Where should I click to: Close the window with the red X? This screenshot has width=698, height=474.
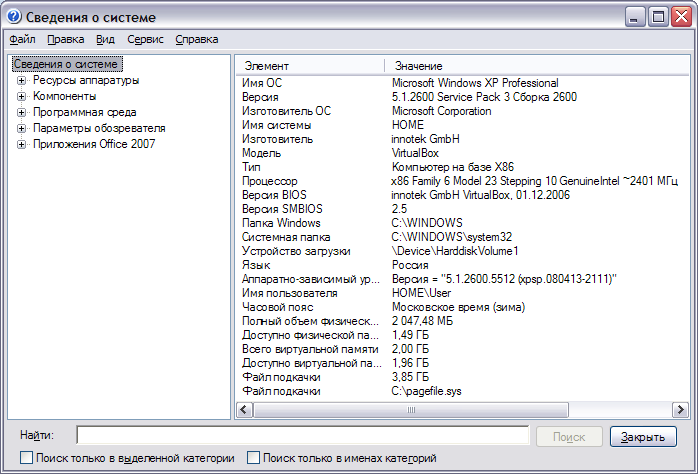tap(682, 17)
